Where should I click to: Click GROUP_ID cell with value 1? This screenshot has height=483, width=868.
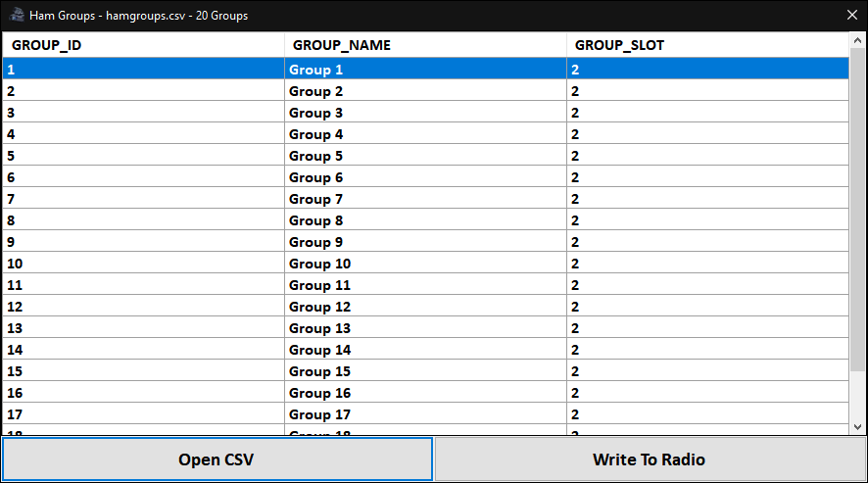tap(143, 70)
